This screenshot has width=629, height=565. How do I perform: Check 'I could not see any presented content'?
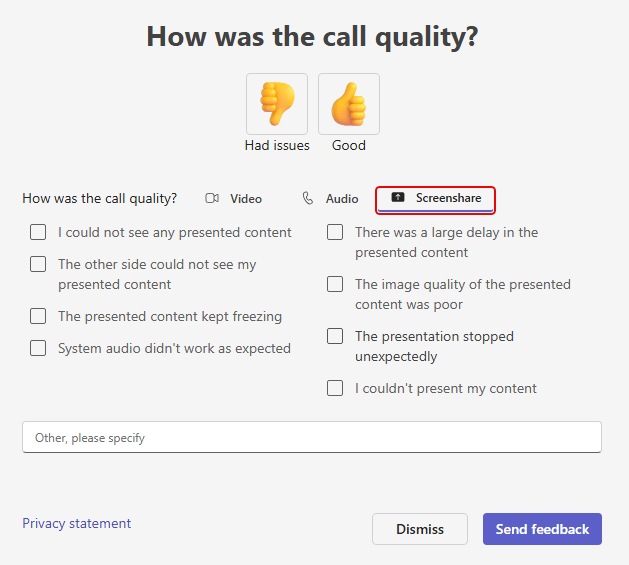click(x=38, y=232)
